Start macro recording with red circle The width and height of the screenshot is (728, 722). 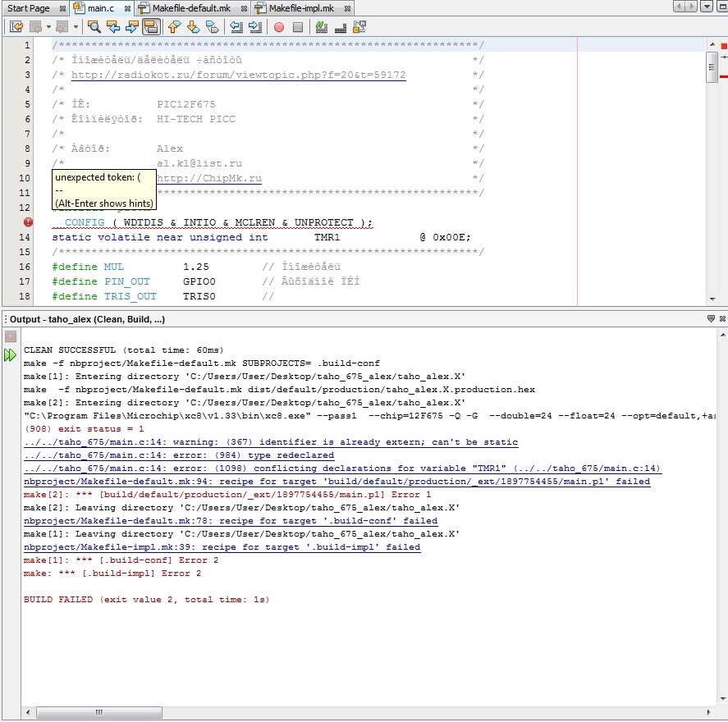coord(279,26)
